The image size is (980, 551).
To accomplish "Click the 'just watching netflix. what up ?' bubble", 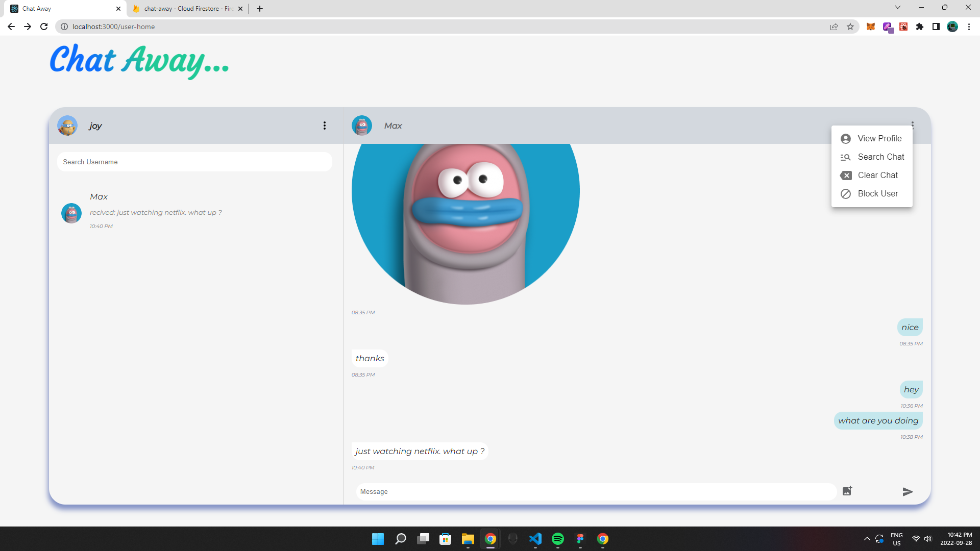I will 420,451.
